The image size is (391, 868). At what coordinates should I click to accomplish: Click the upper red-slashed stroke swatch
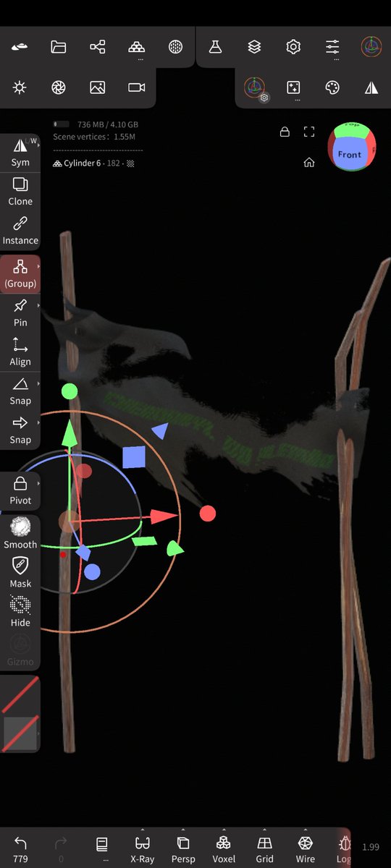click(x=20, y=695)
